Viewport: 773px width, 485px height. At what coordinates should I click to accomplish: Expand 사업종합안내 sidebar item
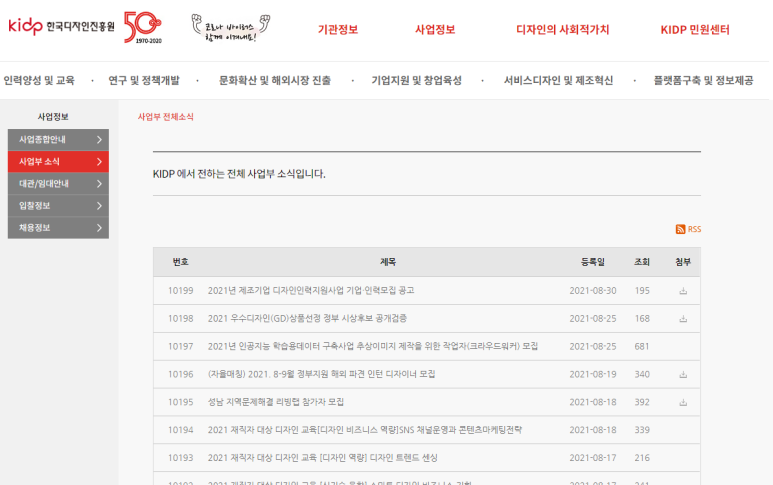pyautogui.click(x=58, y=140)
